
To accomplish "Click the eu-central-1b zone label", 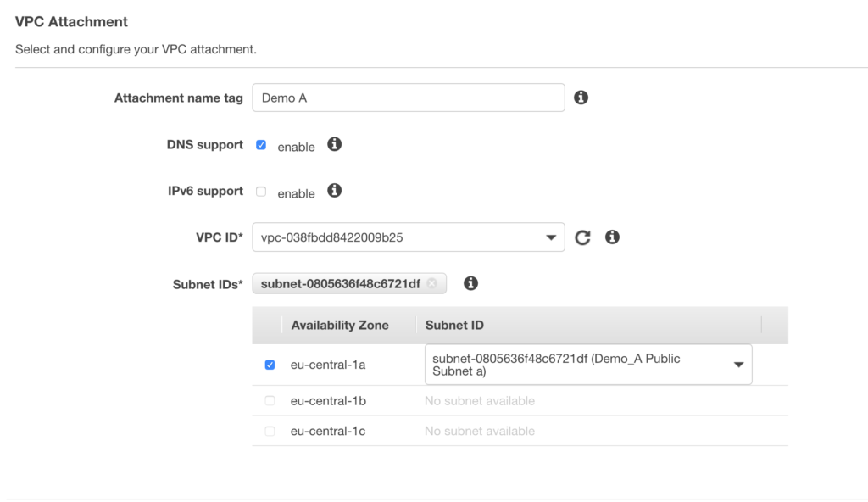I will coord(328,400).
